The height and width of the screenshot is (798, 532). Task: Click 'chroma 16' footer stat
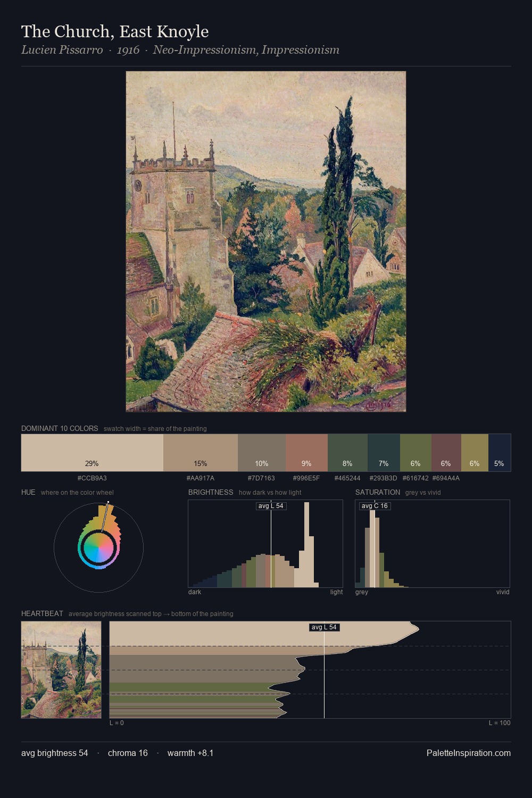pyautogui.click(x=128, y=753)
